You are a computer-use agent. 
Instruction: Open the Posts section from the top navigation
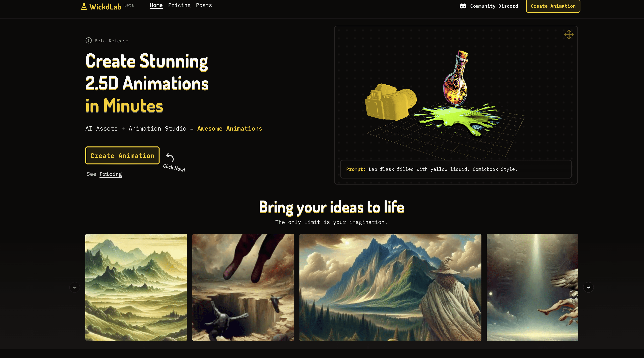(204, 5)
